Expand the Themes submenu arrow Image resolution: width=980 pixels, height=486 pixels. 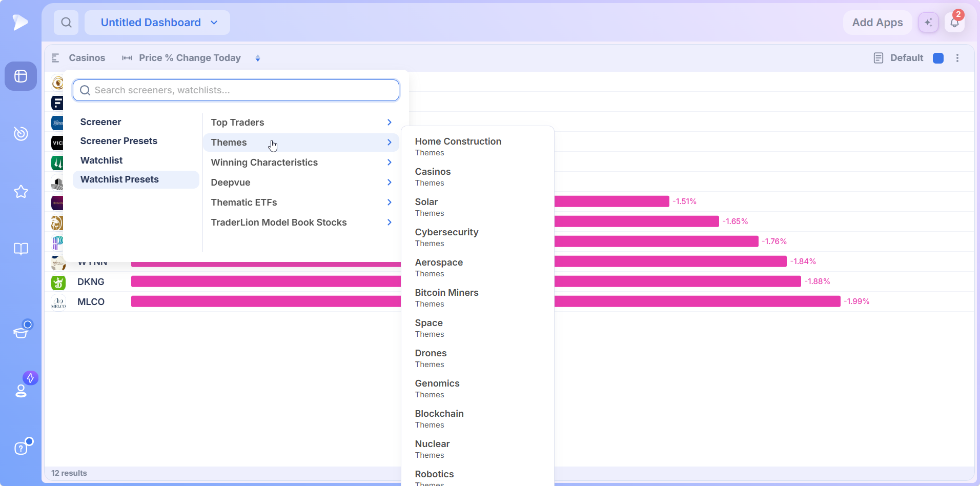click(390, 143)
